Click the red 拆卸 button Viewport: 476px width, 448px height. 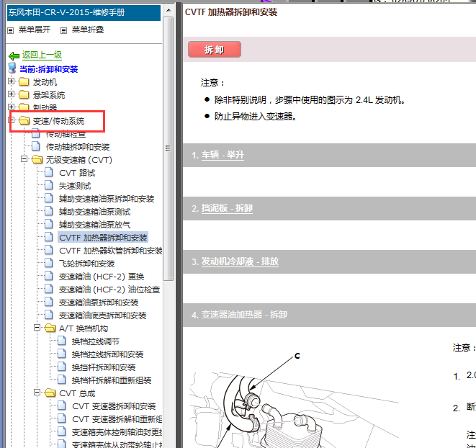point(215,50)
